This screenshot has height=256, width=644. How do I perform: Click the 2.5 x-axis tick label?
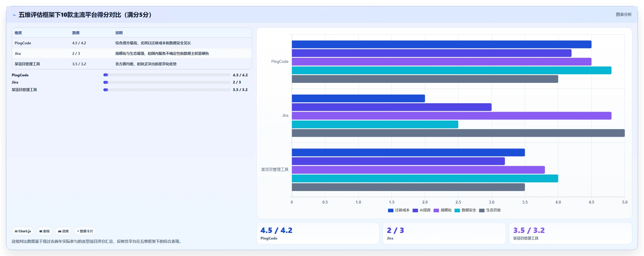click(458, 202)
